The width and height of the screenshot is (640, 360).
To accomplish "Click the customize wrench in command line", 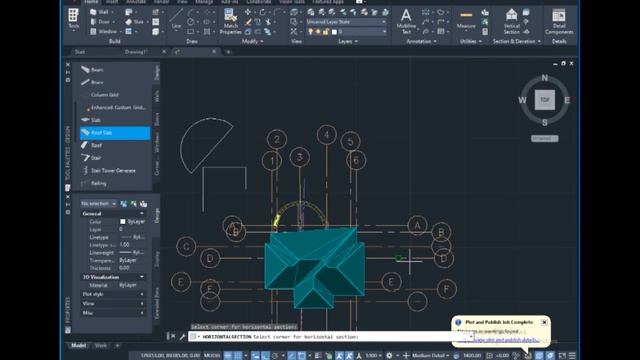I will pyautogui.click(x=182, y=337).
